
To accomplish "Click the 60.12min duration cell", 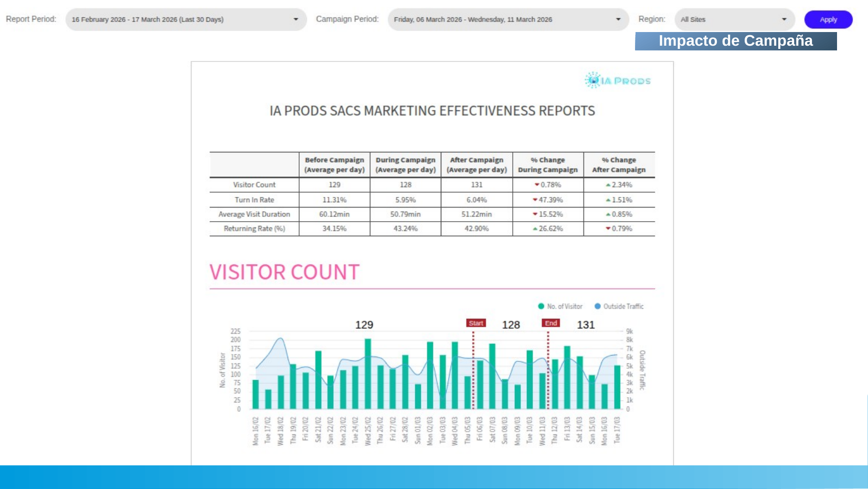I will pos(334,214).
